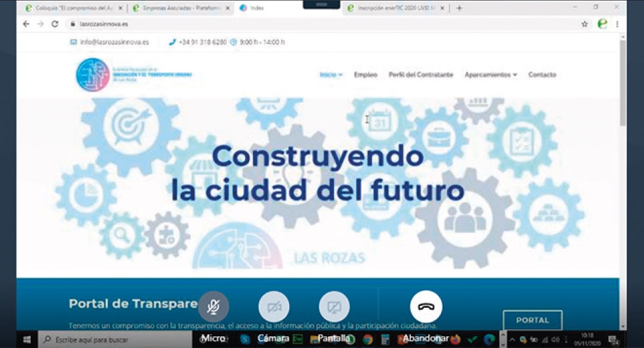Bookmark page with star icon
Viewport: 644px width, 348px height.
pyautogui.click(x=584, y=24)
